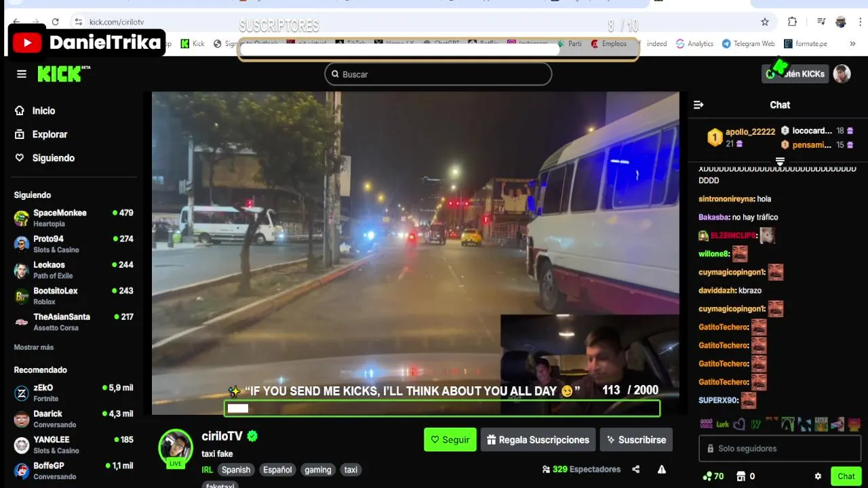Open recommended channel zEkO
The width and height of the screenshot is (868, 488).
tap(73, 393)
